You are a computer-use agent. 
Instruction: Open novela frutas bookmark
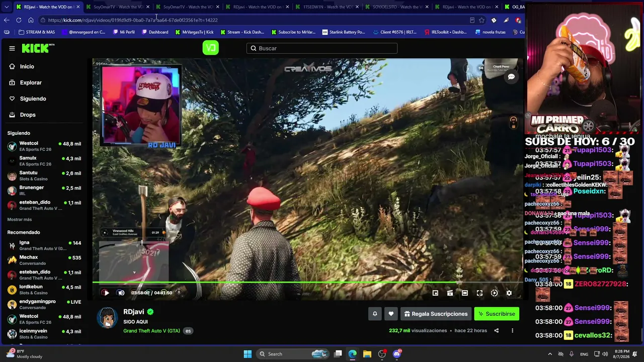tap(490, 32)
